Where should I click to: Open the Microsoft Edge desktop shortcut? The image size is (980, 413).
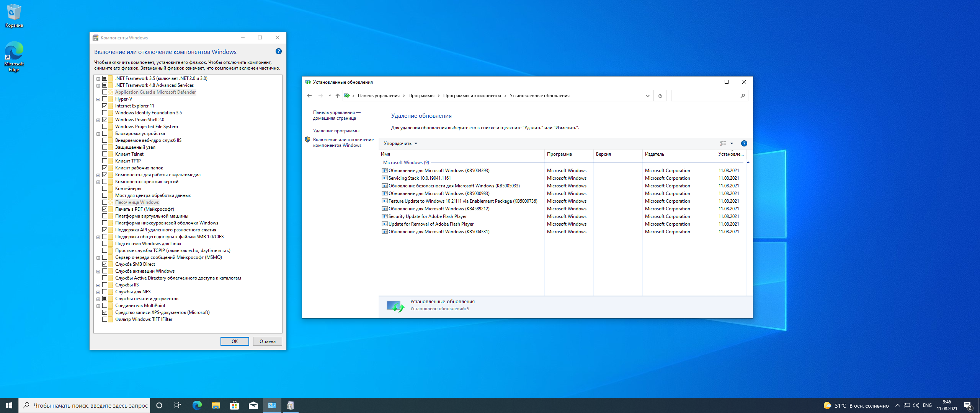pyautogui.click(x=14, y=56)
